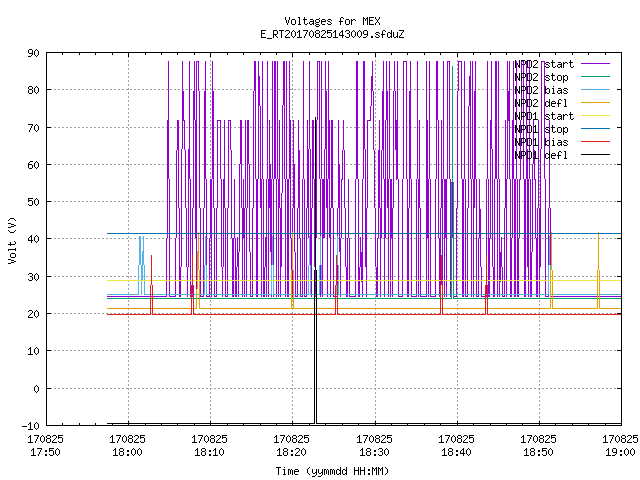The height and width of the screenshot is (480, 640).
Task: Click the y-axis tick label 30
Action: coord(33,277)
